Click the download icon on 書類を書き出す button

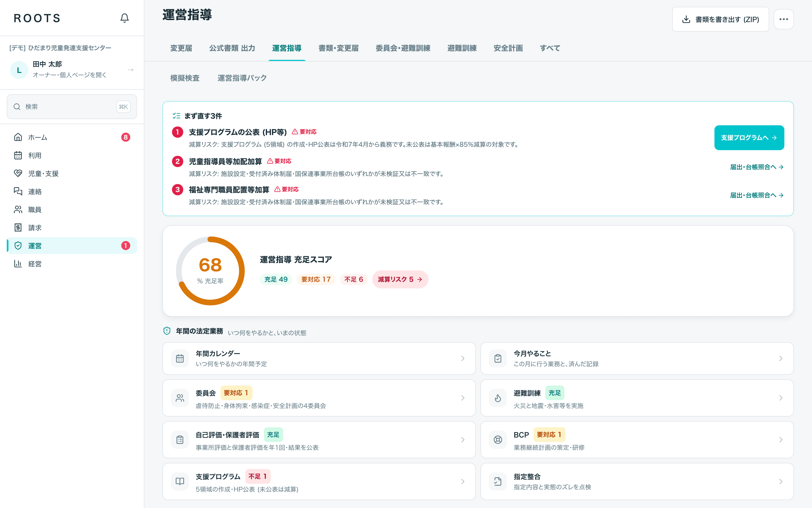point(686,19)
